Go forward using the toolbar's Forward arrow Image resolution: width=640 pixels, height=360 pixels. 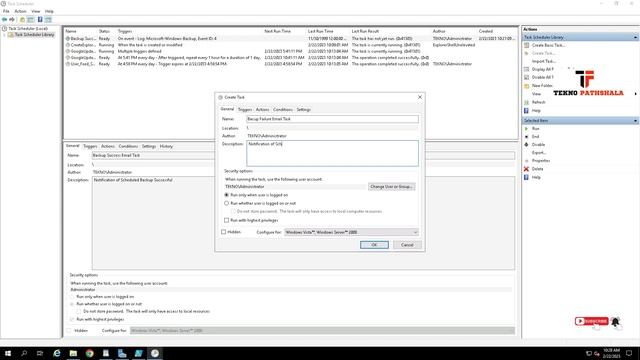[x=12, y=20]
